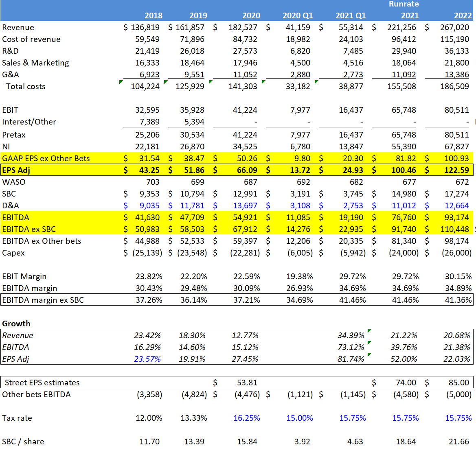Image resolution: width=476 pixels, height=459 pixels.
Task: Click the blue 16.25% tax rate cell
Action: coord(247,417)
